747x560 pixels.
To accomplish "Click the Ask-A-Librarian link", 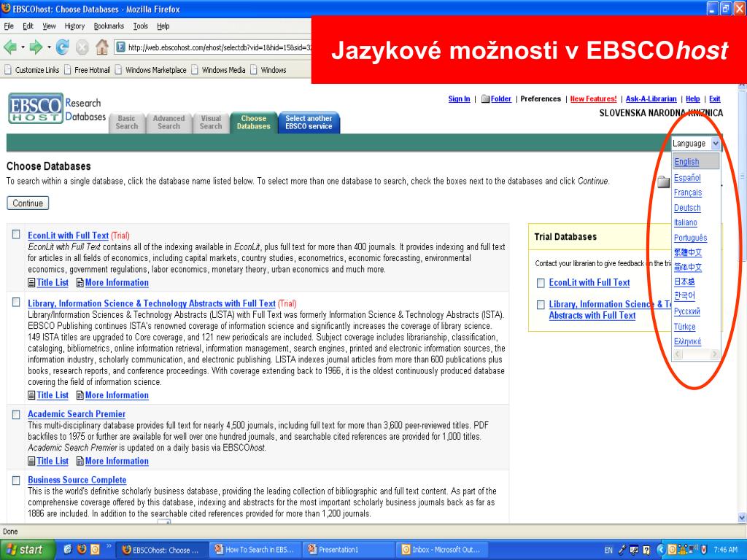I will tap(651, 99).
